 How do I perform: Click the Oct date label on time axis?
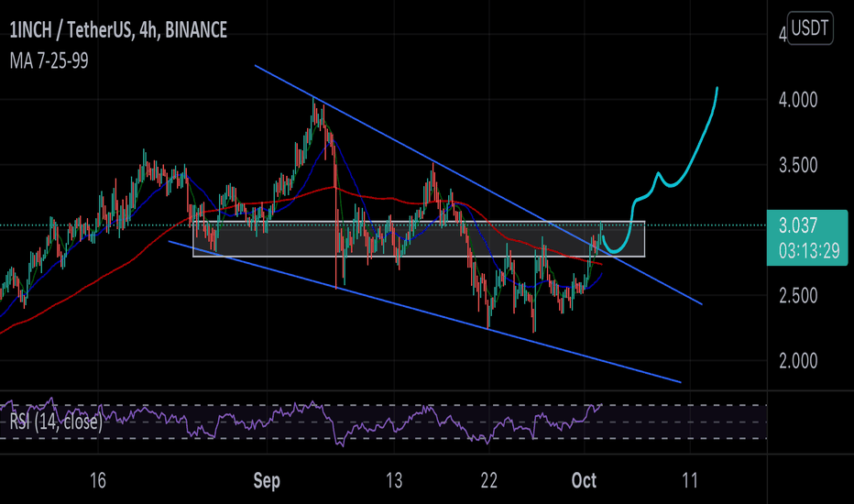584,480
